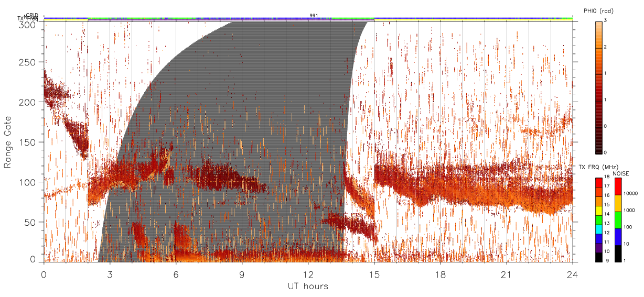Image resolution: width=644 pixels, height=297 pixels.
Task: Click the "3" tick on UT hours axis
Action: 110,274
